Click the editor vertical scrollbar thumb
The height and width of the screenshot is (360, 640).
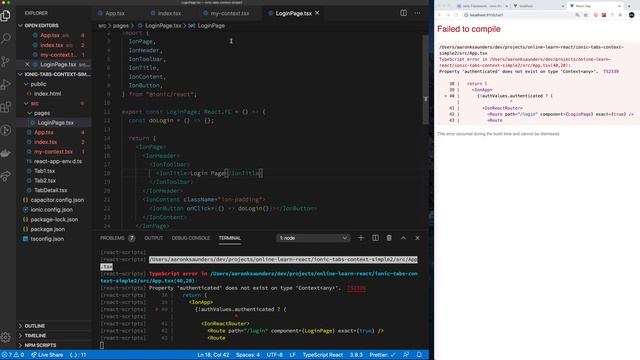tap(425, 80)
